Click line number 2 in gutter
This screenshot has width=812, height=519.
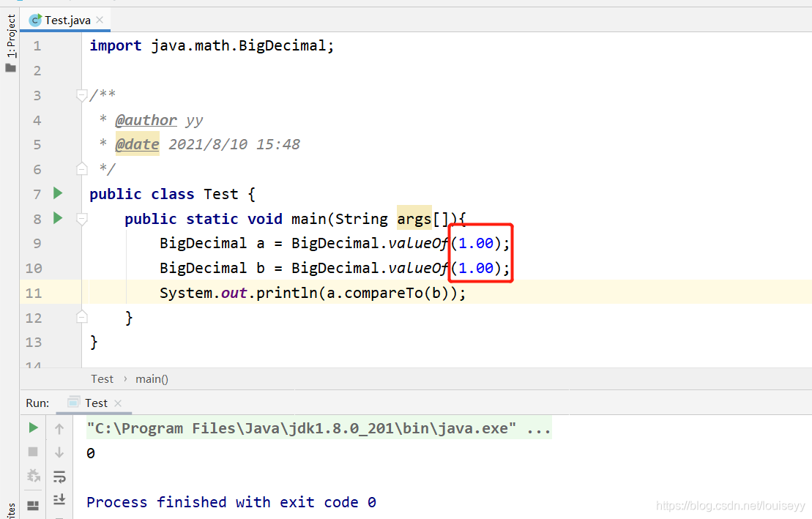37,70
